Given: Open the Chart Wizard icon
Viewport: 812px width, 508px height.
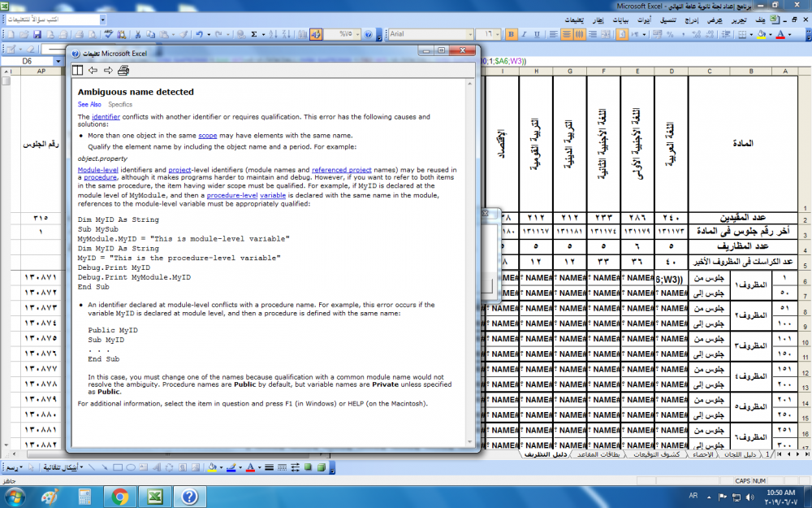Looking at the screenshot, I should click(303, 34).
